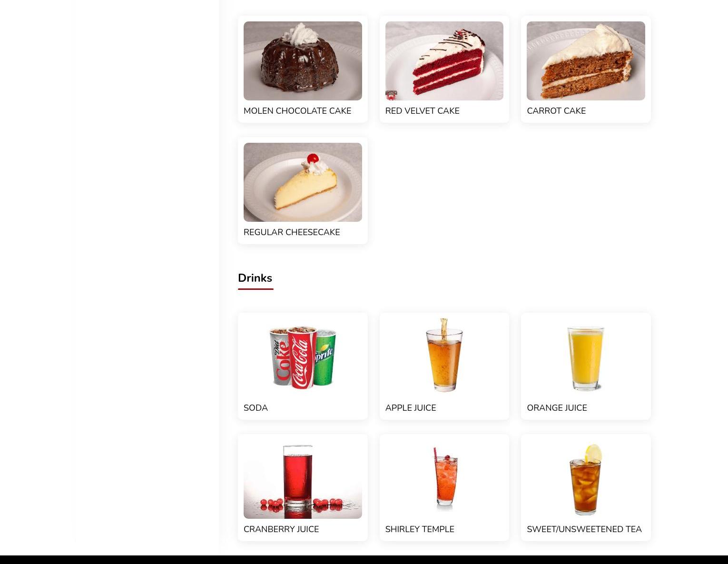Select the SWEET/UNSWEETENED TEA label

pos(584,529)
